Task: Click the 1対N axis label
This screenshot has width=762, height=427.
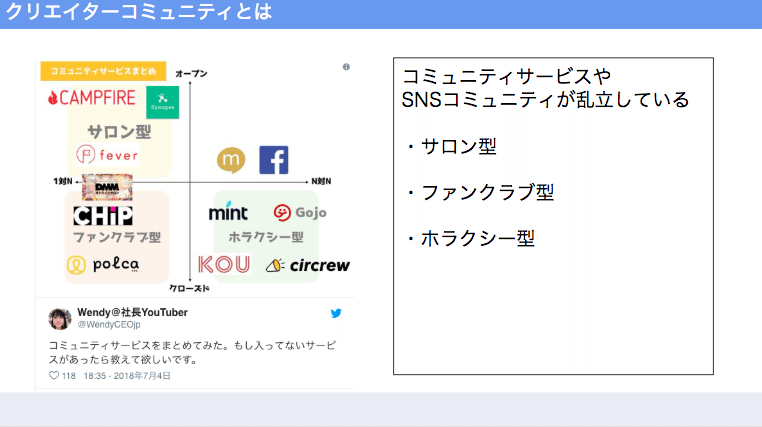Action: click(x=63, y=181)
